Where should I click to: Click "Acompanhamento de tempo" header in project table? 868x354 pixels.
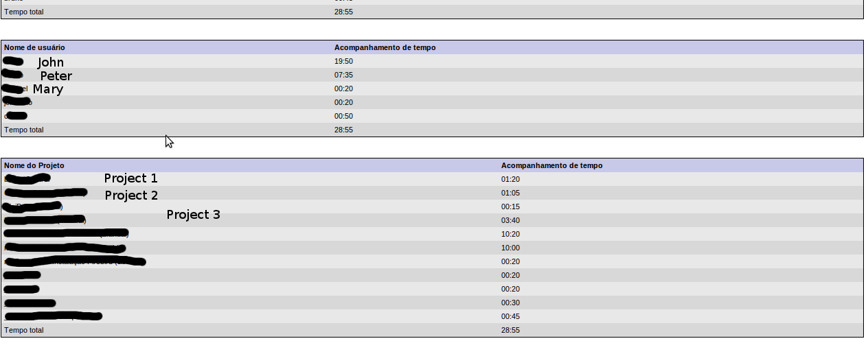551,165
